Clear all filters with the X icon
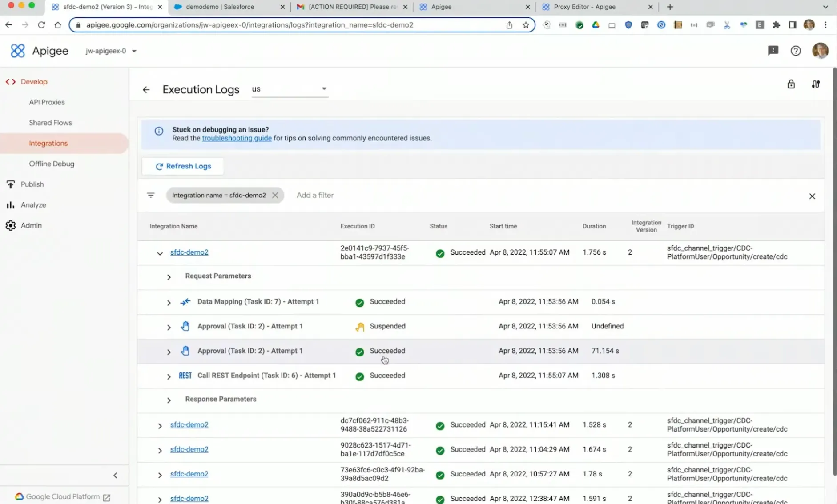This screenshot has width=837, height=504. tap(812, 196)
